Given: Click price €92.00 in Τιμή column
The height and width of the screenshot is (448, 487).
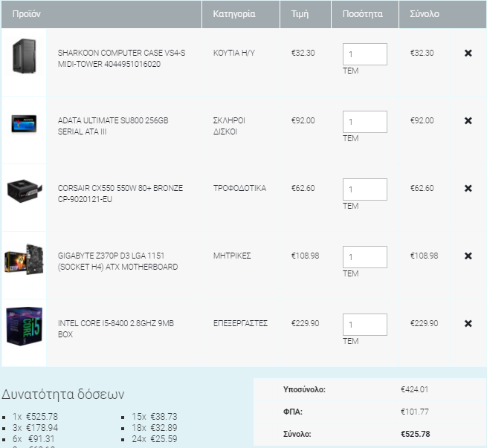Looking at the screenshot, I should (x=303, y=120).
